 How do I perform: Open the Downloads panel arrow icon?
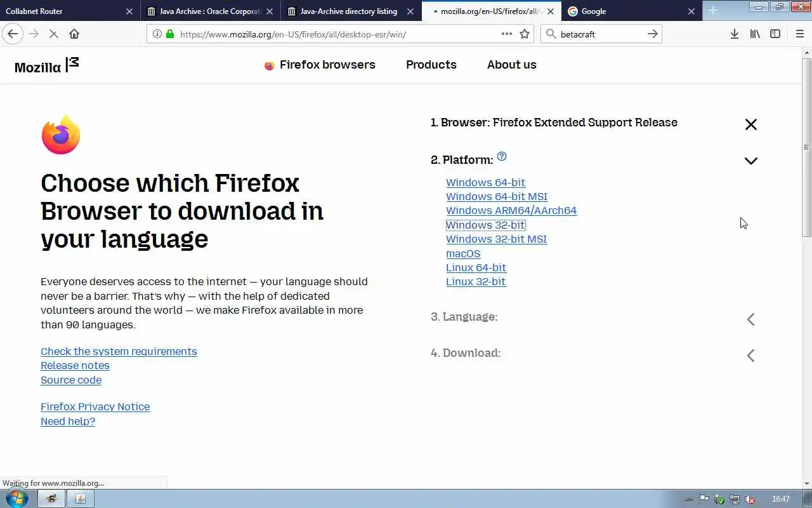(734, 34)
